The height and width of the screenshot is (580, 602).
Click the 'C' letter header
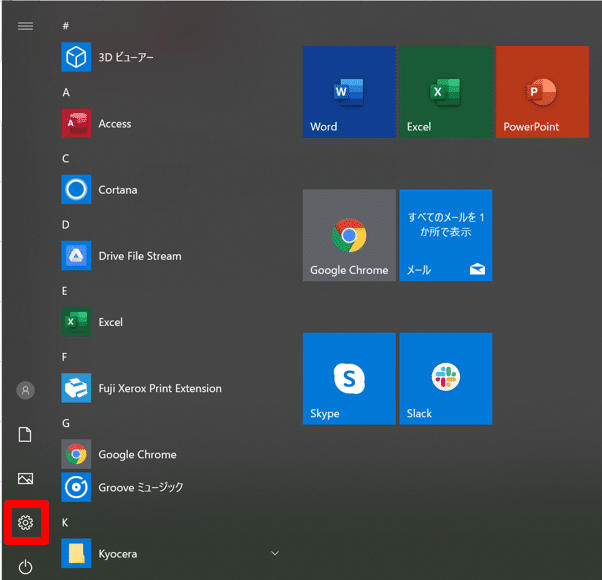[x=66, y=158]
